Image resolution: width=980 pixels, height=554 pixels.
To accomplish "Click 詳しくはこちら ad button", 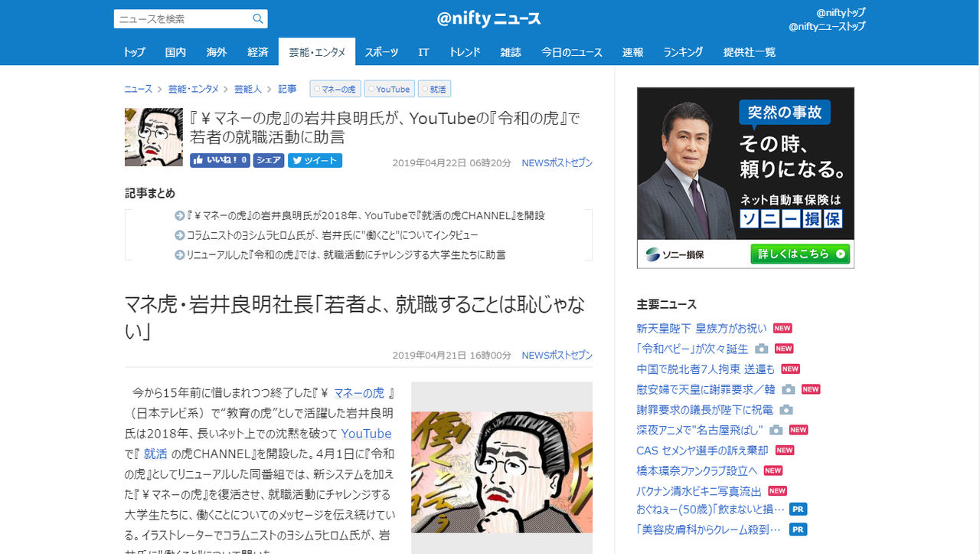I will 800,254.
